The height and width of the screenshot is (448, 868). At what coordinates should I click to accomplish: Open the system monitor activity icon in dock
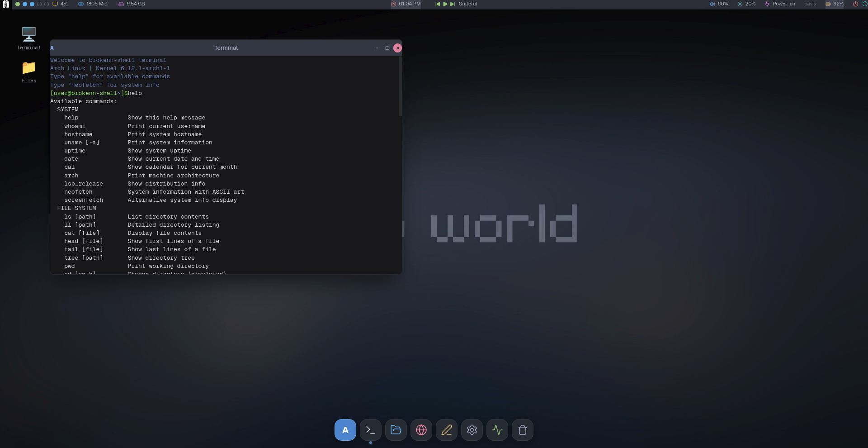[x=497, y=430]
